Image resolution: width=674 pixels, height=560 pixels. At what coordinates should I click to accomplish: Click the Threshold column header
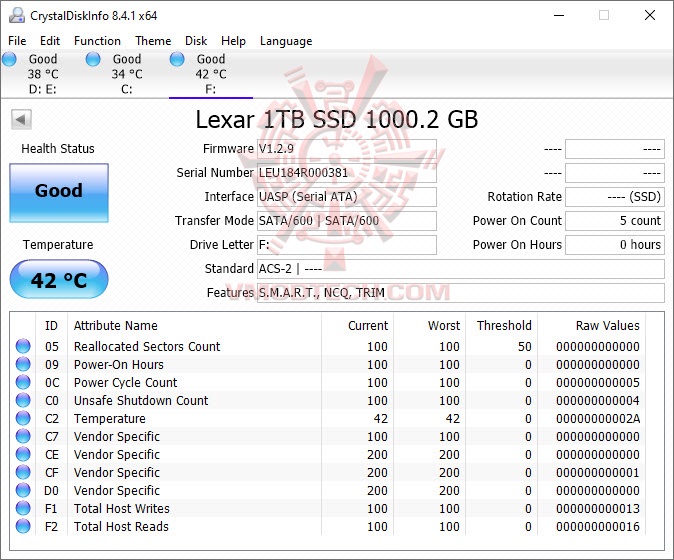pos(502,325)
